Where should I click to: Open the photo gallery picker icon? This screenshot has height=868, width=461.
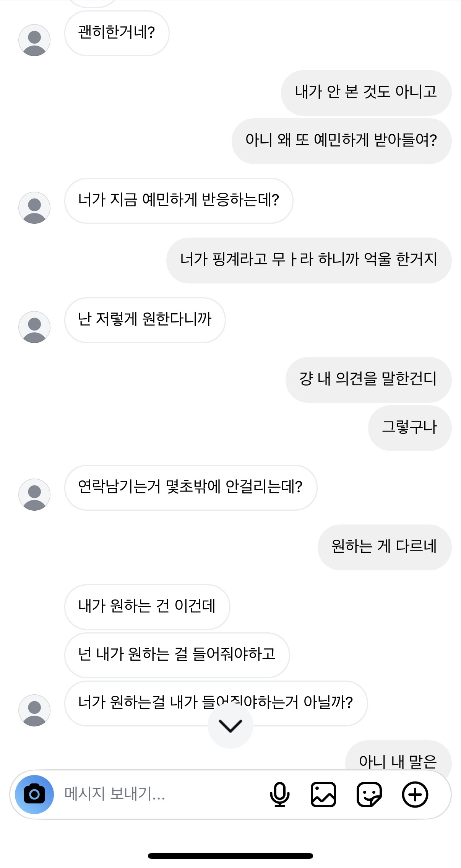323,795
